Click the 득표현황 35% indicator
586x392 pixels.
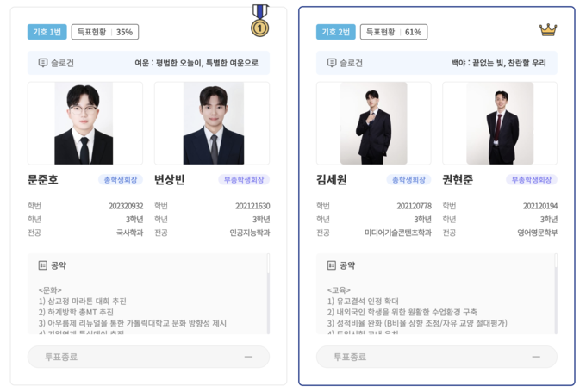pos(105,32)
